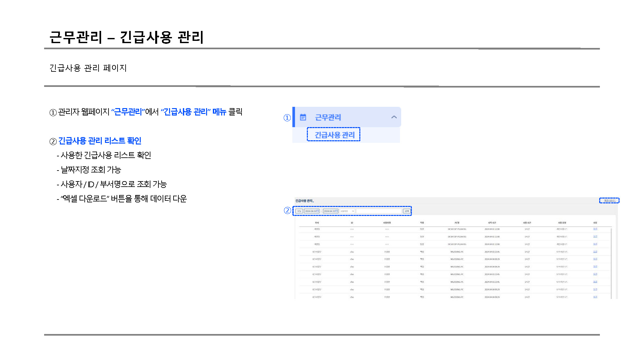Open the 근무관리 sidebar menu
The width and height of the screenshot is (644, 362).
click(x=347, y=117)
